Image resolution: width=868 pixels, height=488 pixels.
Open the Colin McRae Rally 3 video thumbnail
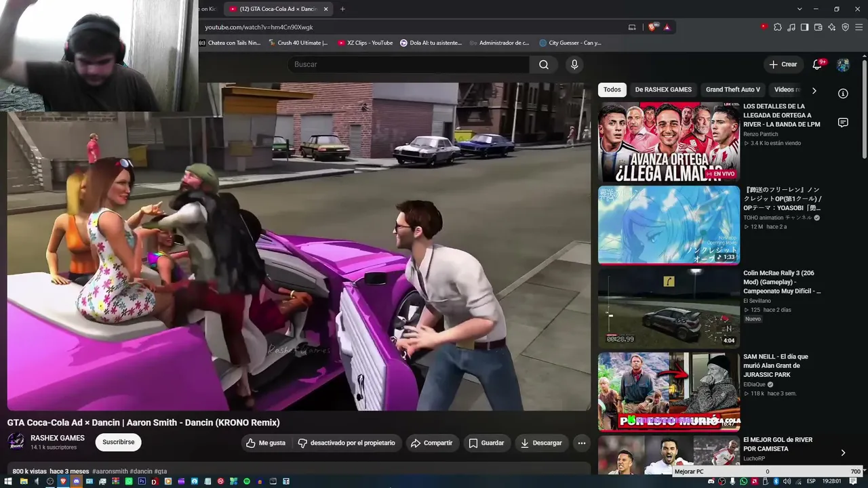pos(669,308)
